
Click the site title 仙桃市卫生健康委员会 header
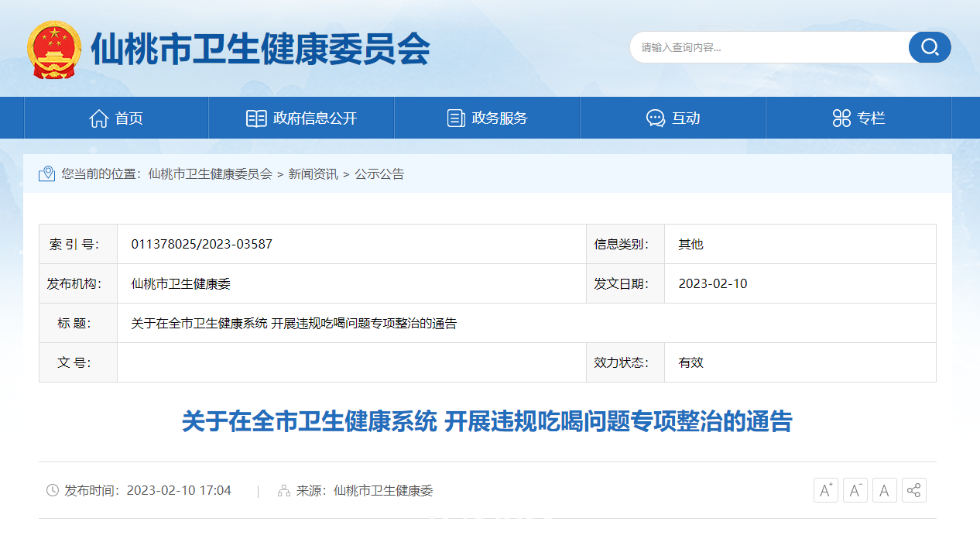(x=260, y=50)
